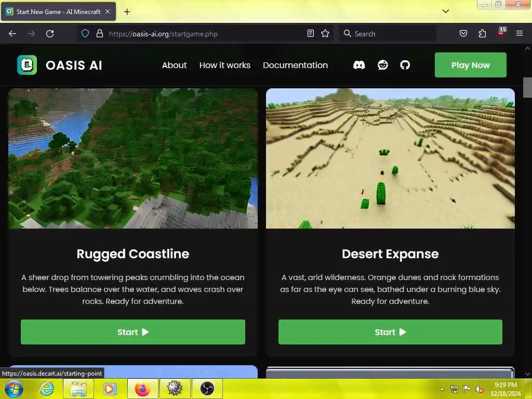Open Windows Media Player on taskbar
The height and width of the screenshot is (399, 532).
pos(109,389)
